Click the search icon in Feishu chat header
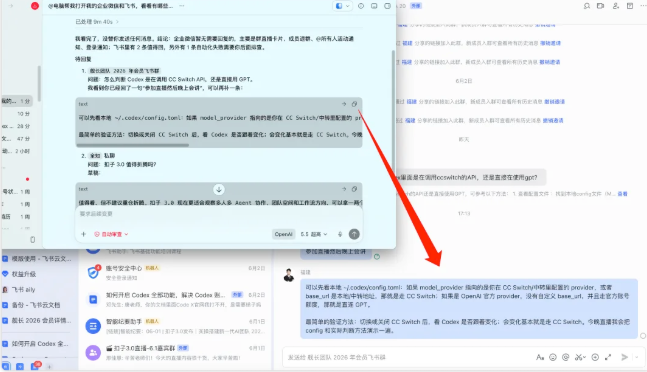The height and width of the screenshot is (372, 647). click(586, 6)
